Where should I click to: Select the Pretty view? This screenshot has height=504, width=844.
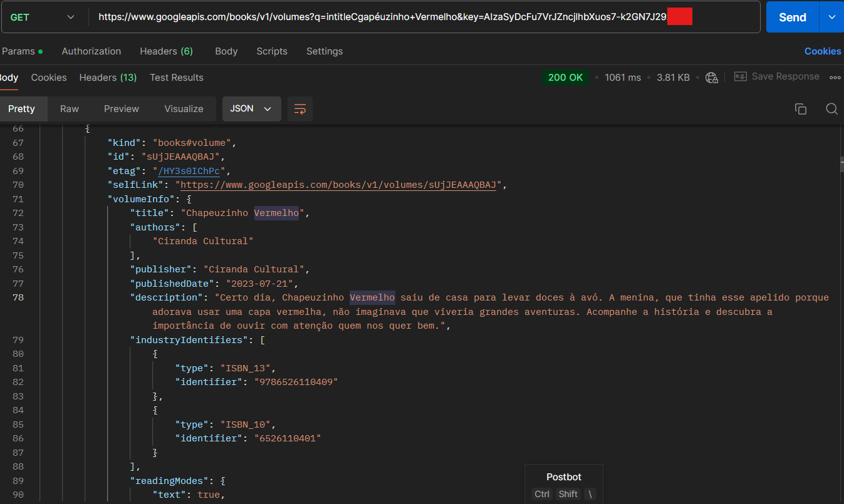click(x=21, y=109)
